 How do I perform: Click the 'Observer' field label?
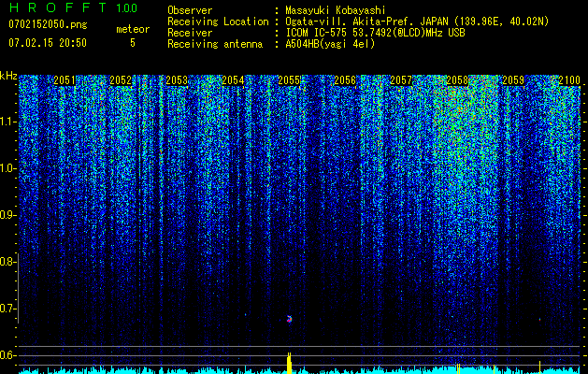pyautogui.click(x=190, y=10)
